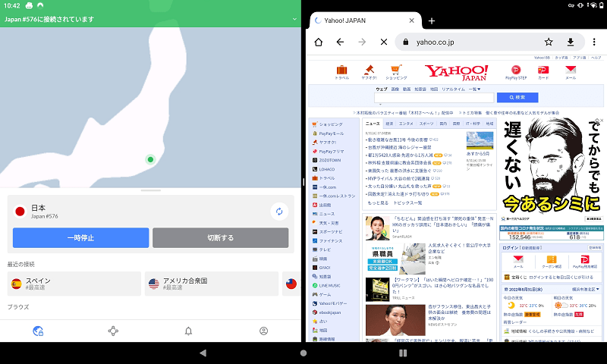Open ファイナンス in the Yahoo sidebar
Viewport: 607px width, 364px height.
point(330,240)
